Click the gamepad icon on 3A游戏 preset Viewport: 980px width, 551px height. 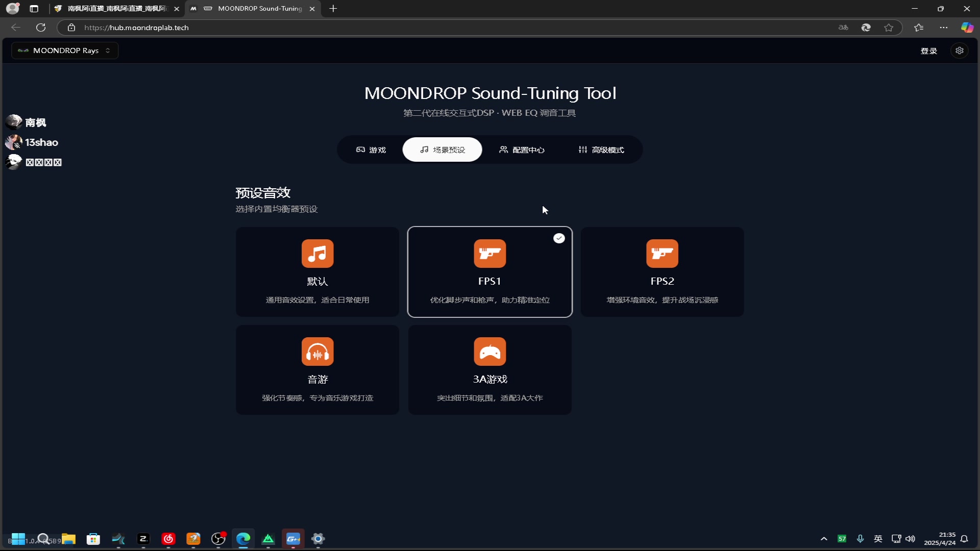coord(489,352)
